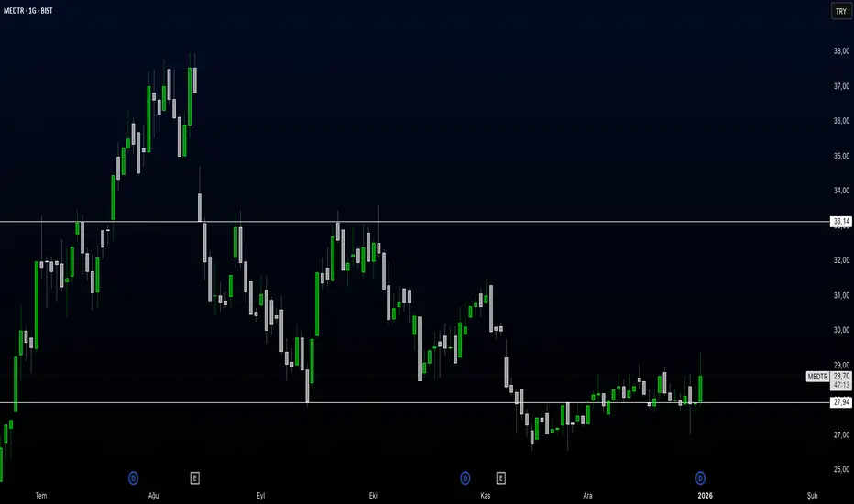Open the dividend D marker before Kas
This screenshot has width=854, height=504.
(465, 478)
